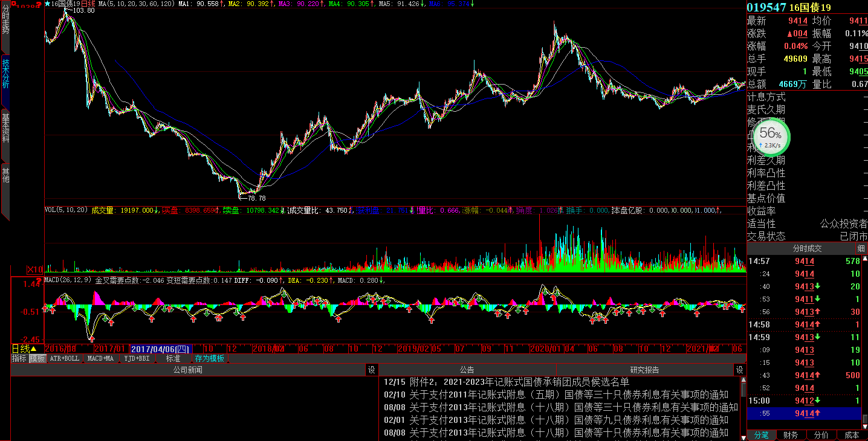
Task: Select the 标准 standard template
Action: coord(173,358)
